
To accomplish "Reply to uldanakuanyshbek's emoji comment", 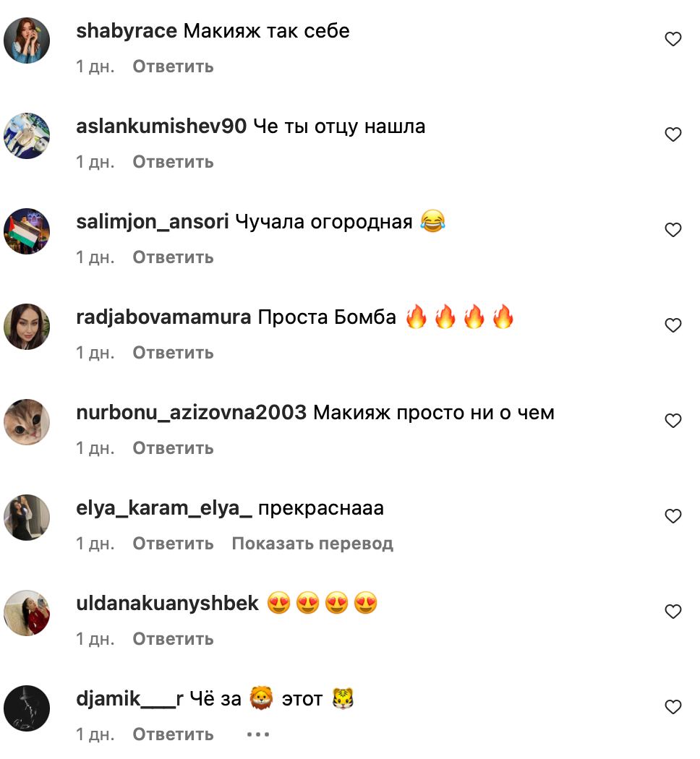I will (174, 639).
